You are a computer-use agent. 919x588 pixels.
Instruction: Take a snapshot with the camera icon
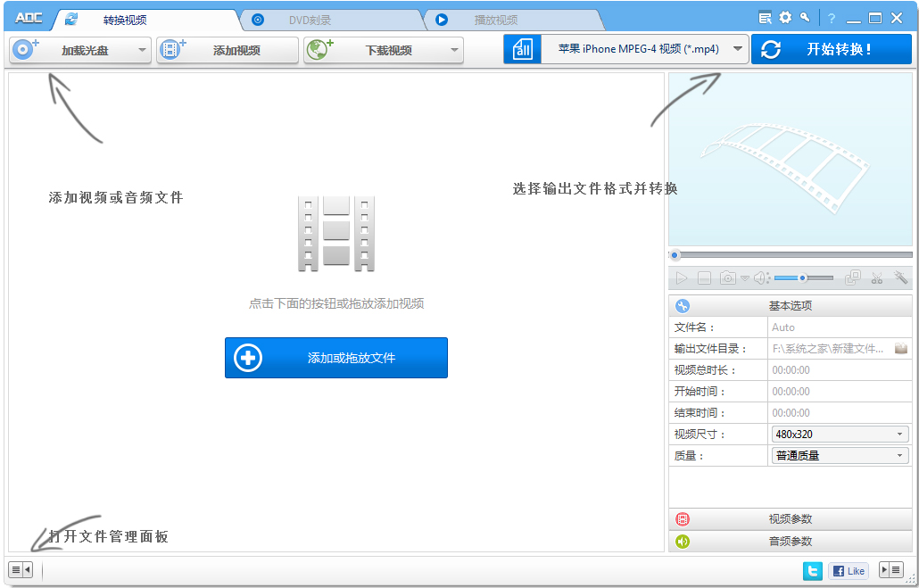[728, 278]
